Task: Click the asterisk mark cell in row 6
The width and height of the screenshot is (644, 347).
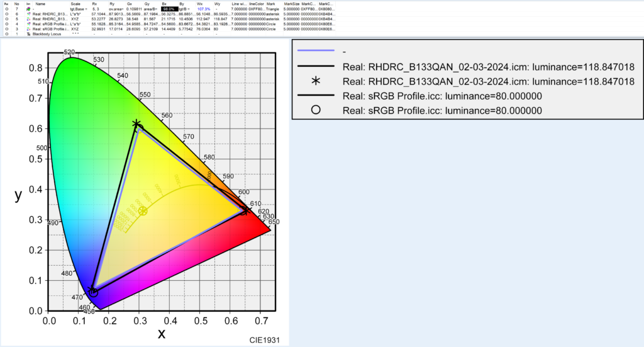Action: pos(273,14)
